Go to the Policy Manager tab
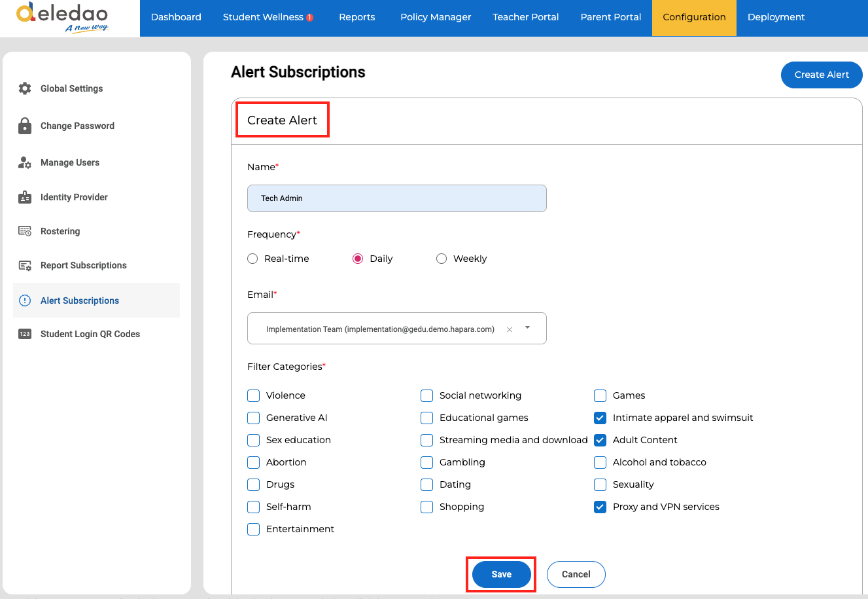The image size is (868, 599). [x=436, y=18]
